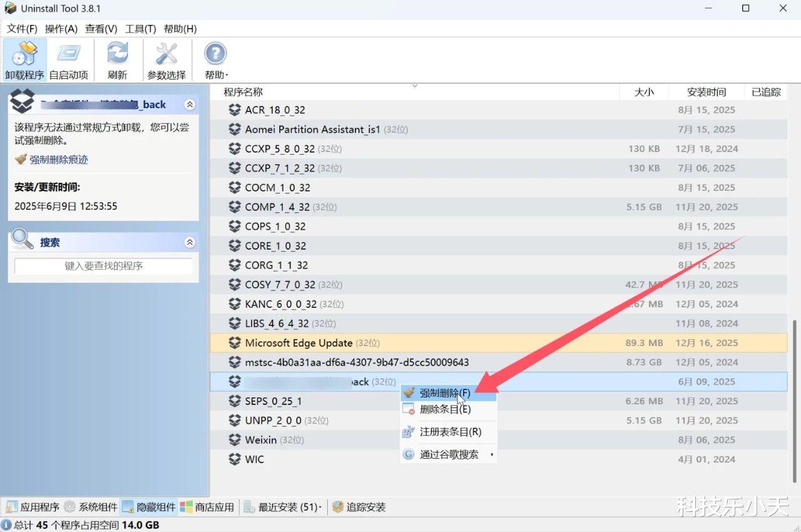This screenshot has height=532, width=801.
Task: Switch to the 商店应用 tab
Action: click(207, 507)
